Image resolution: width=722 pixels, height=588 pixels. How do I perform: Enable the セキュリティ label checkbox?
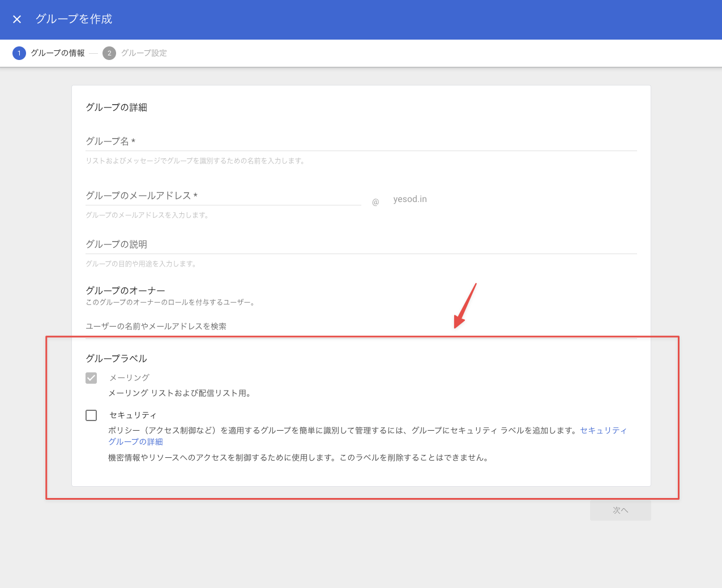click(x=91, y=415)
